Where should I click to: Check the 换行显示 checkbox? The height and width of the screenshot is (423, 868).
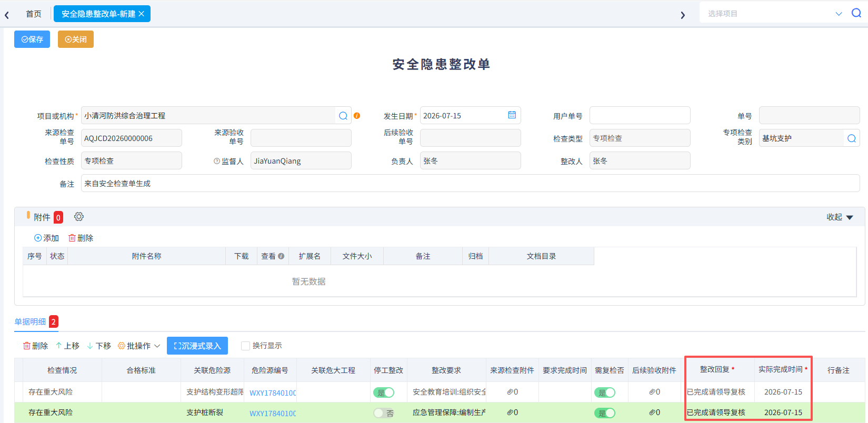click(x=245, y=346)
